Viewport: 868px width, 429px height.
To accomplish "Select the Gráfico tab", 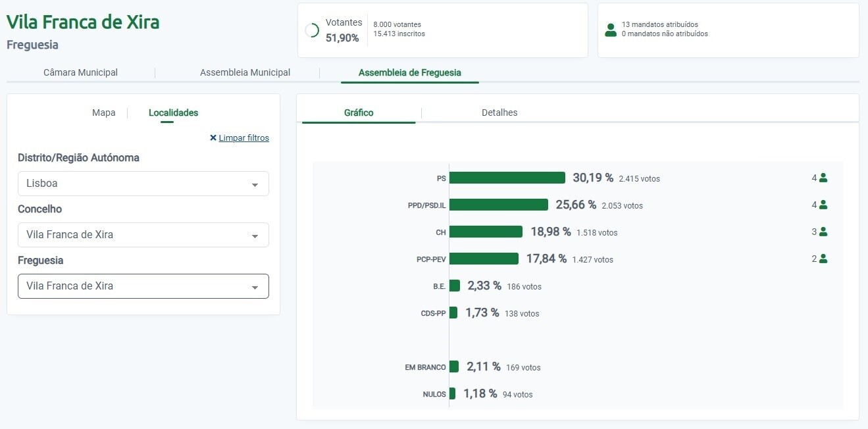I will click(x=359, y=113).
